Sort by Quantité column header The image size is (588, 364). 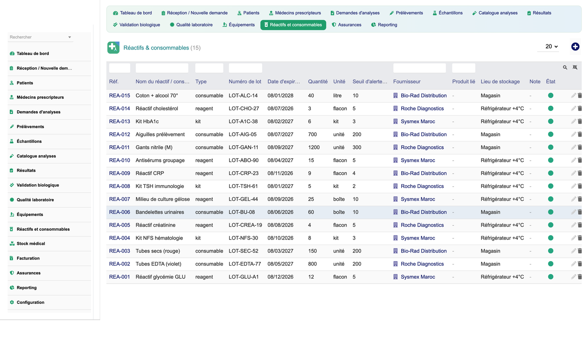318,82
